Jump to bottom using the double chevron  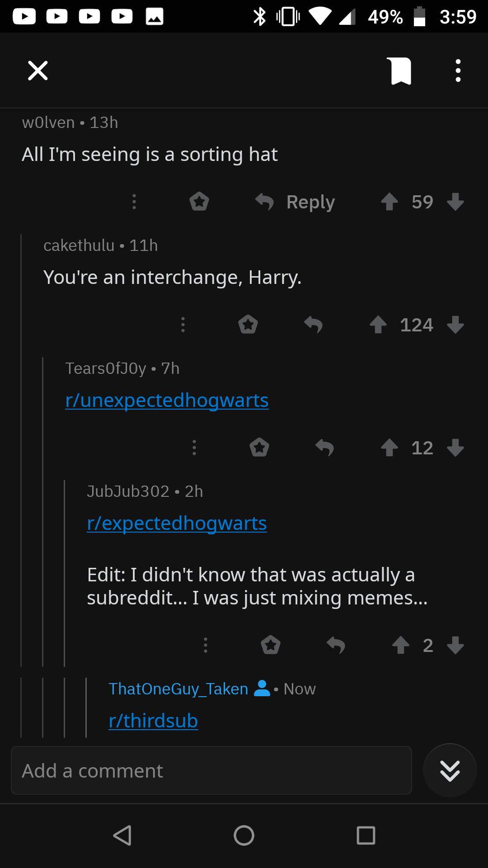[x=449, y=771]
